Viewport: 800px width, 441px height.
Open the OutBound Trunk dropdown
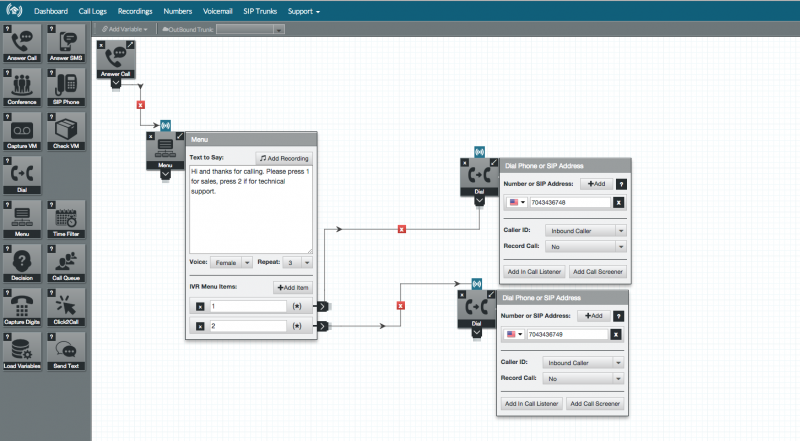click(x=251, y=30)
